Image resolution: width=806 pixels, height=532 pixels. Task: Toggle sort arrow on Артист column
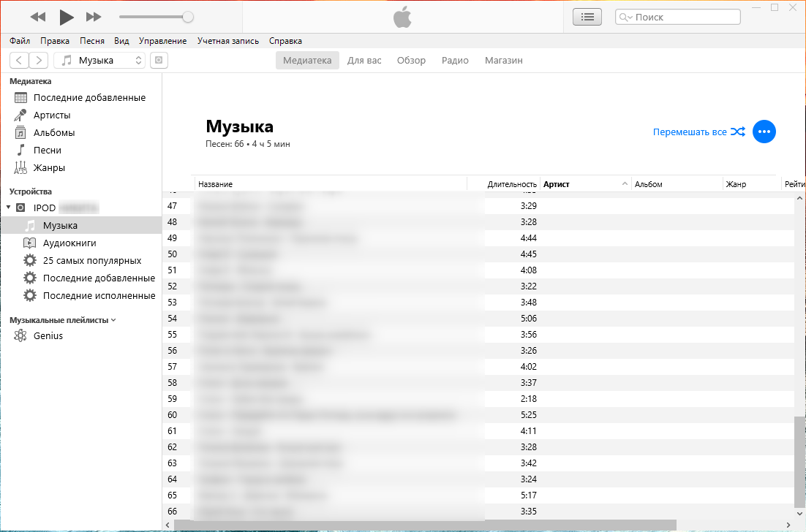[x=625, y=184]
